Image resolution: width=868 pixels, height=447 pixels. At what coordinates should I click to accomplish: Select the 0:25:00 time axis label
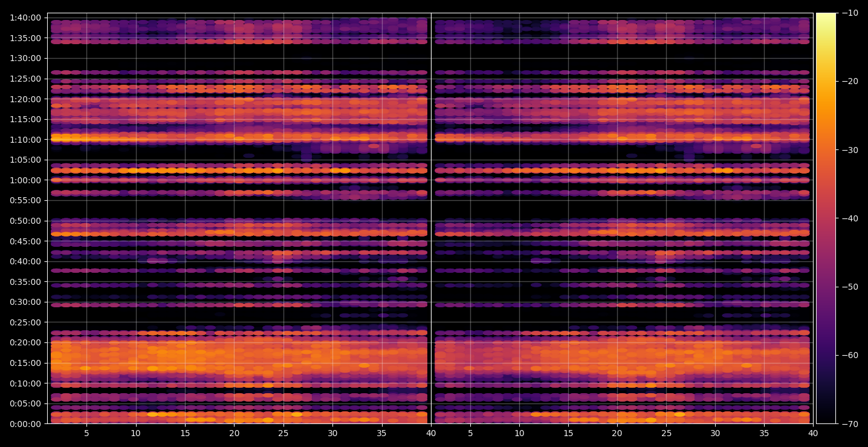click(25, 322)
